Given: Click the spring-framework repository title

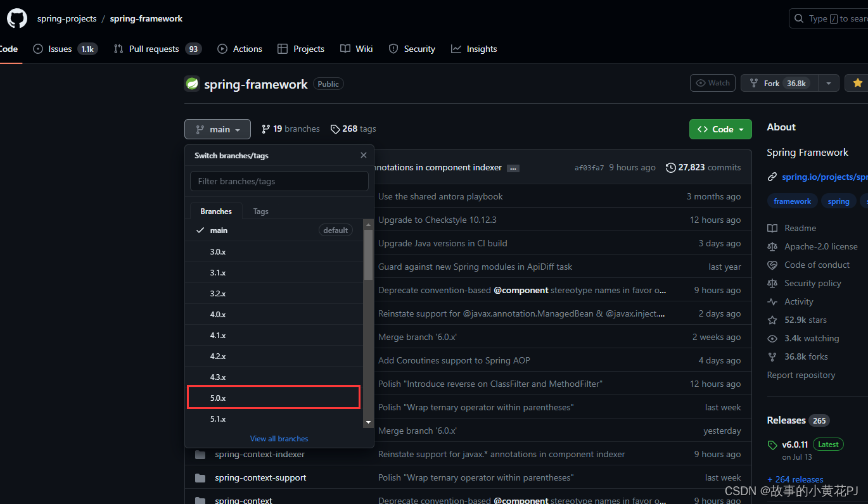Looking at the screenshot, I should click(256, 84).
